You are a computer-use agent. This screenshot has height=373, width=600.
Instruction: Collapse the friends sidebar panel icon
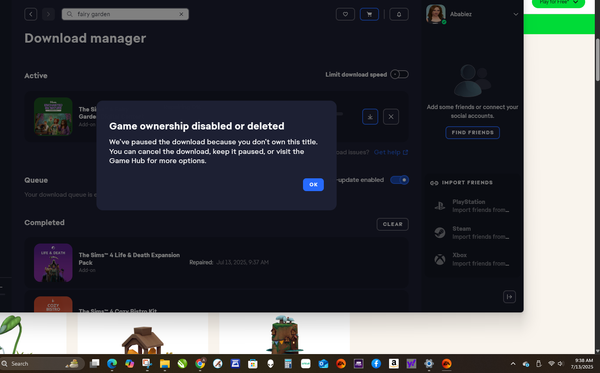coord(509,296)
